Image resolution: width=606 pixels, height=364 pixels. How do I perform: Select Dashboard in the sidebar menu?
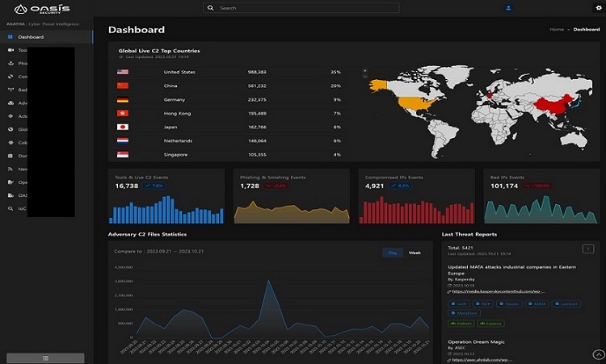pos(31,37)
